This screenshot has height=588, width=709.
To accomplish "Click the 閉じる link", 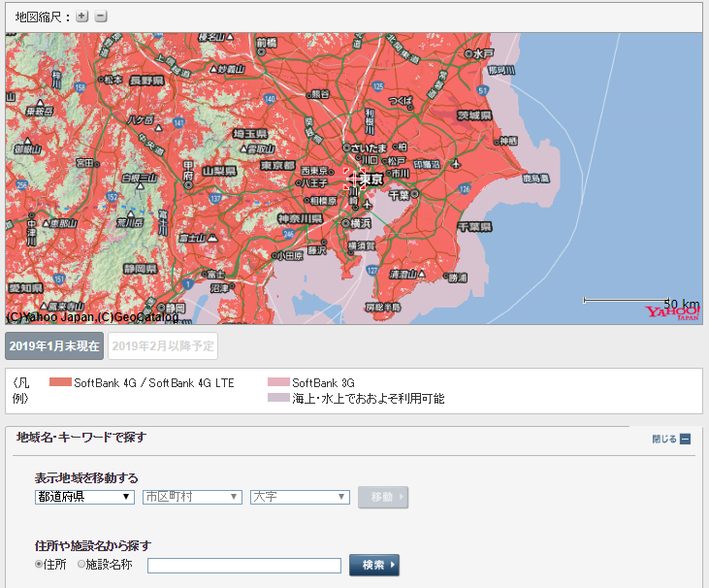I will pyautogui.click(x=663, y=439).
